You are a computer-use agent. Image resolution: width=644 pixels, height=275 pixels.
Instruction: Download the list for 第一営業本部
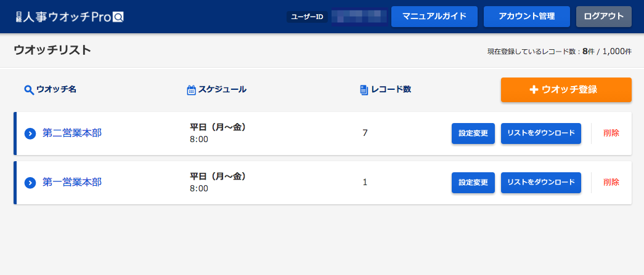tap(541, 183)
